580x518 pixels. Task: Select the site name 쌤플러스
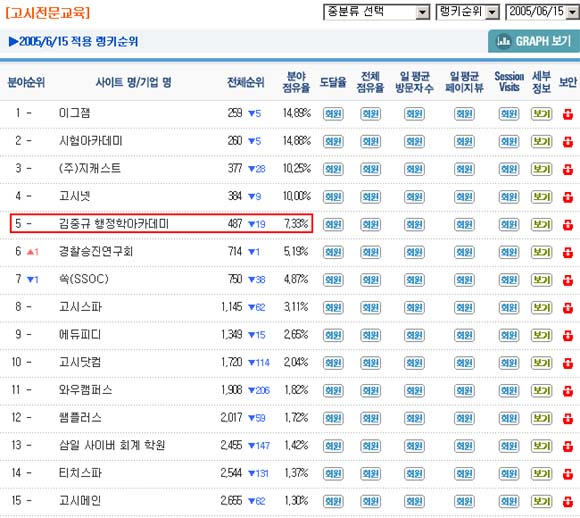pyautogui.click(x=80, y=417)
